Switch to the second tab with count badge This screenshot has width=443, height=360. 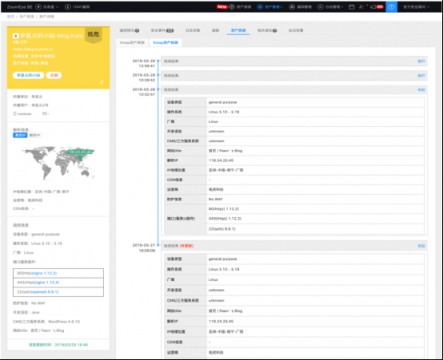coord(162,30)
